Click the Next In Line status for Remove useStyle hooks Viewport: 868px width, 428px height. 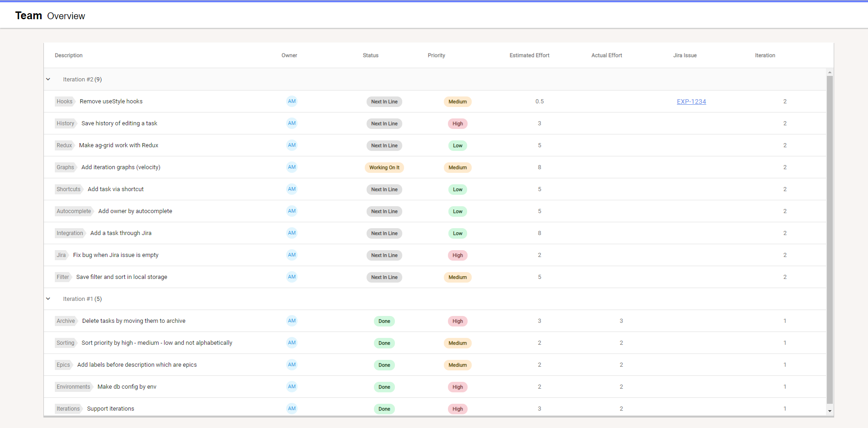tap(384, 102)
